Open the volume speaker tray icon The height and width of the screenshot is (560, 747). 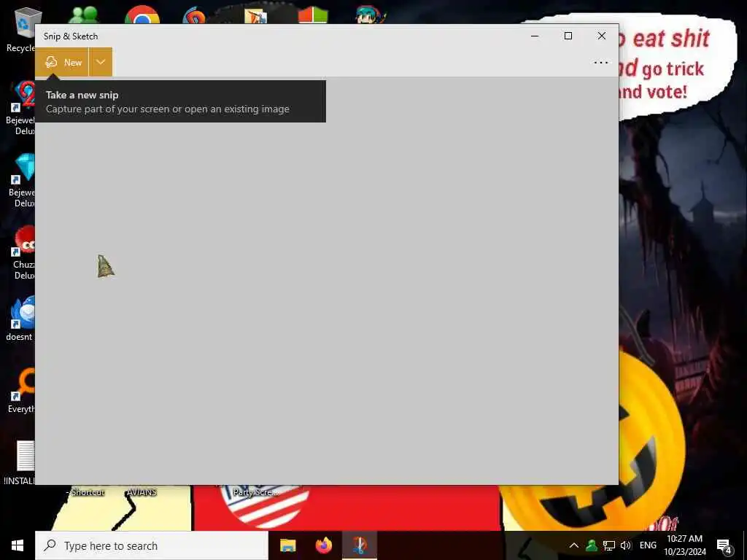[x=625, y=545]
